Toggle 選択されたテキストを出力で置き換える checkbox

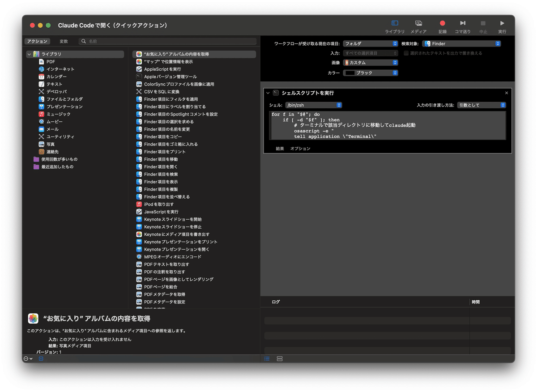406,53
